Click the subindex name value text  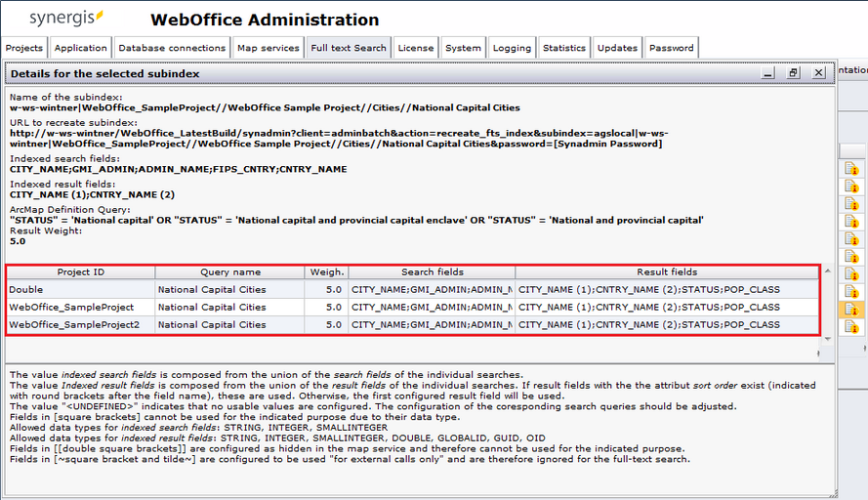tap(265, 107)
